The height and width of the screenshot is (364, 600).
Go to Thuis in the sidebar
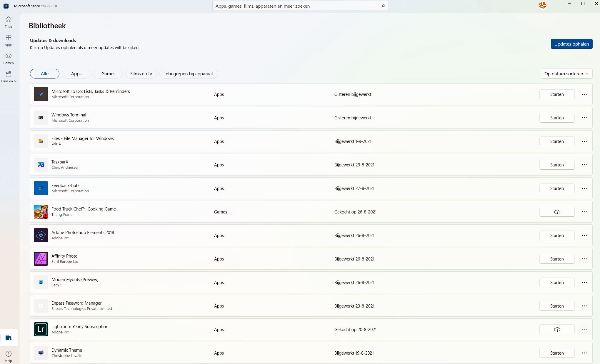(x=9, y=22)
